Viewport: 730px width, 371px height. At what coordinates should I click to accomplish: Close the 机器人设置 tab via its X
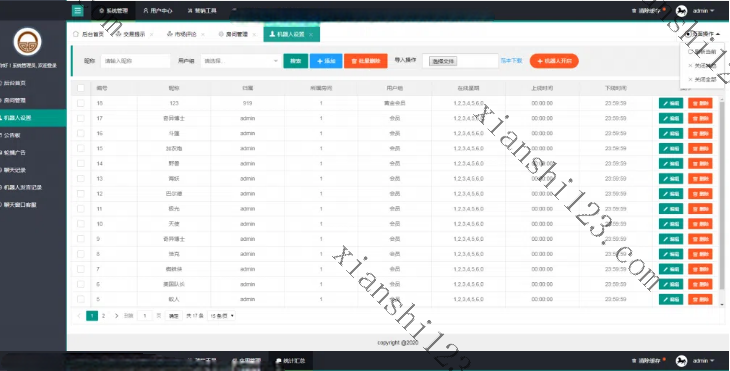(x=311, y=34)
